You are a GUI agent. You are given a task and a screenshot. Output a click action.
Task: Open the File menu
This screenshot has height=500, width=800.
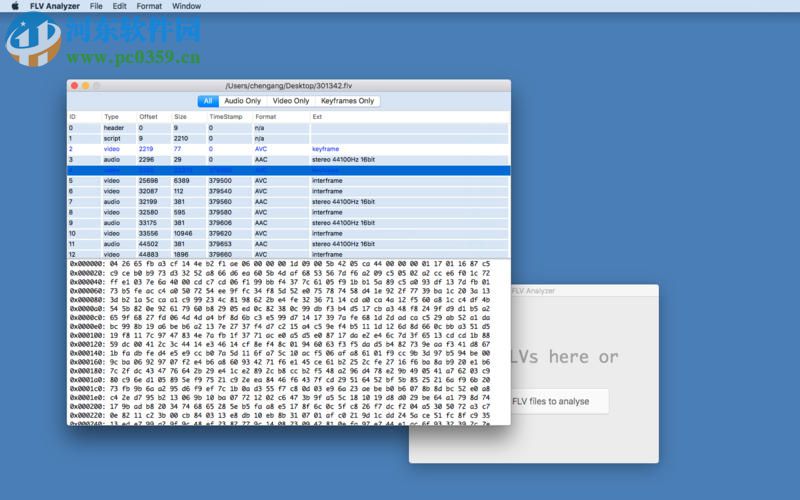click(96, 6)
